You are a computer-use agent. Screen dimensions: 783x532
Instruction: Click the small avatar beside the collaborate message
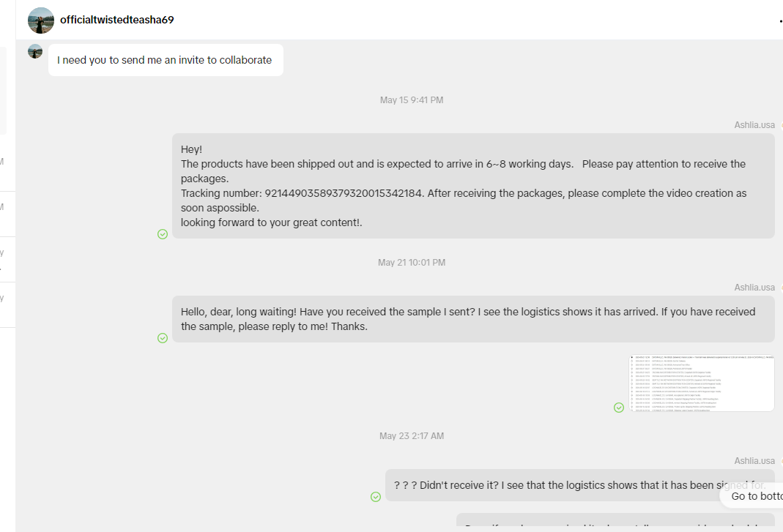click(x=35, y=51)
